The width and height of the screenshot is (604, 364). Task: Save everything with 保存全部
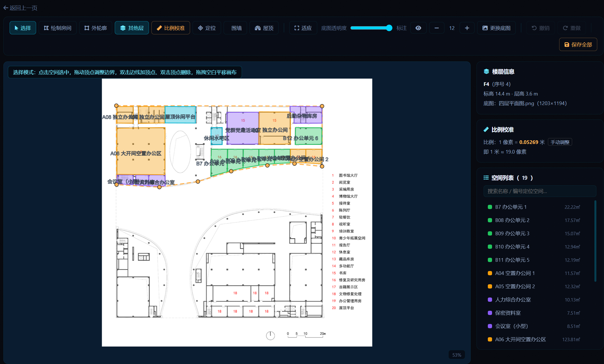click(578, 45)
